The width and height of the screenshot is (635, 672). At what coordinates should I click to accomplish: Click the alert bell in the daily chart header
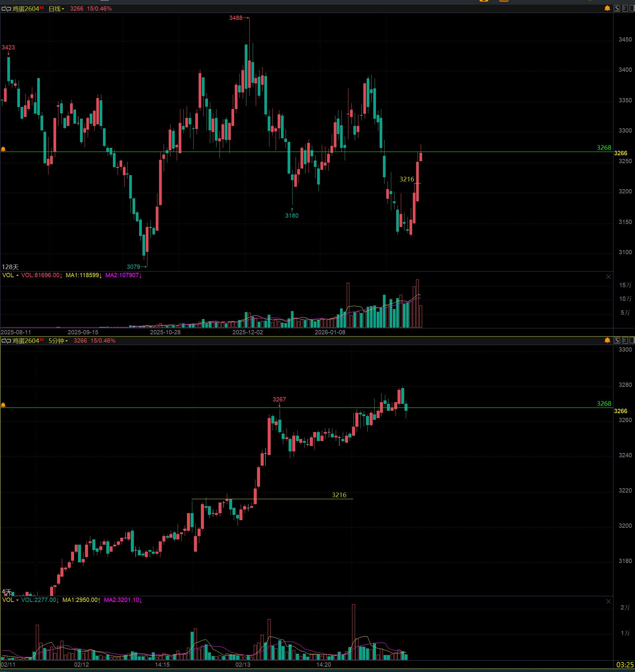pos(607,8)
